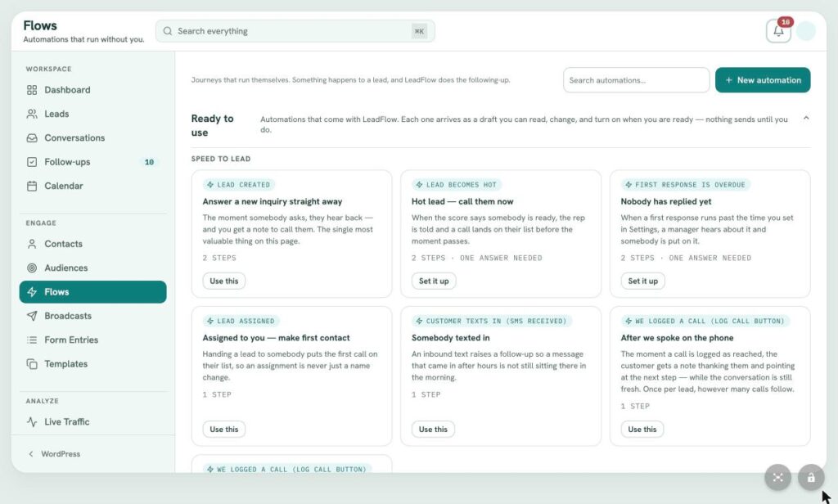Click the Leads people icon

pos(32,114)
